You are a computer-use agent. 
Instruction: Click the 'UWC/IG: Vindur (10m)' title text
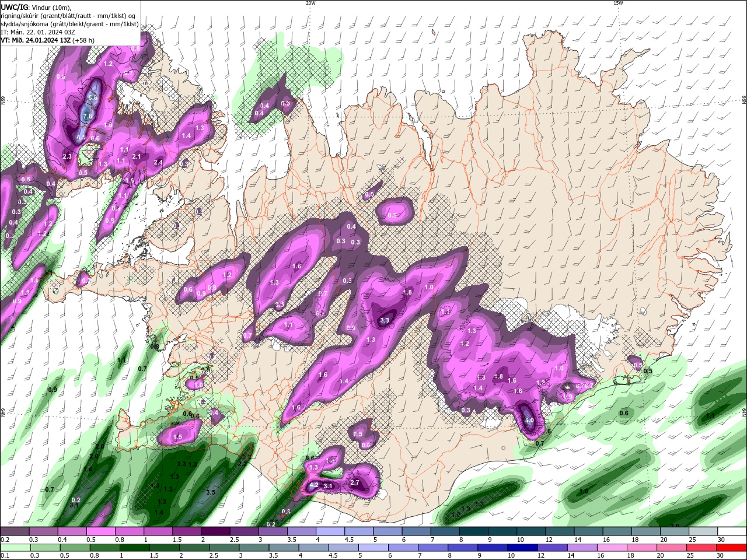tap(36, 7)
